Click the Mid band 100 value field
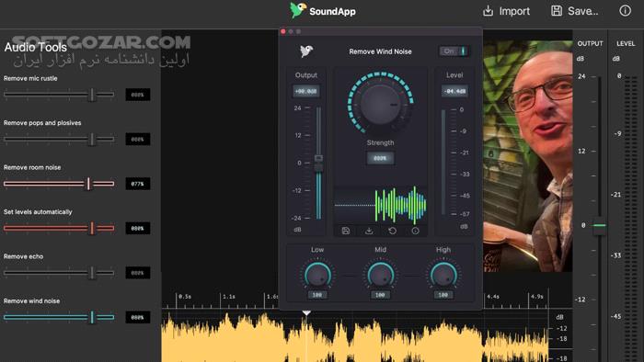The image size is (644, 362). 380,295
